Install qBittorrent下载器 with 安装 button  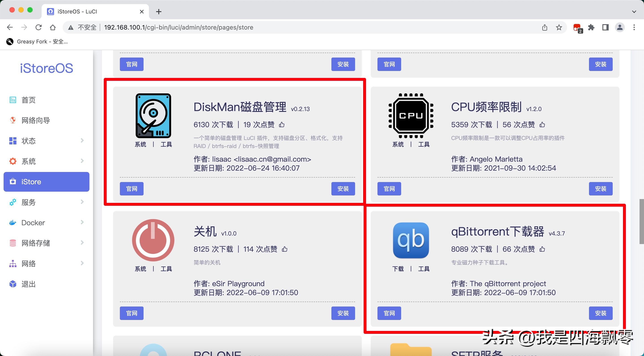coord(600,313)
